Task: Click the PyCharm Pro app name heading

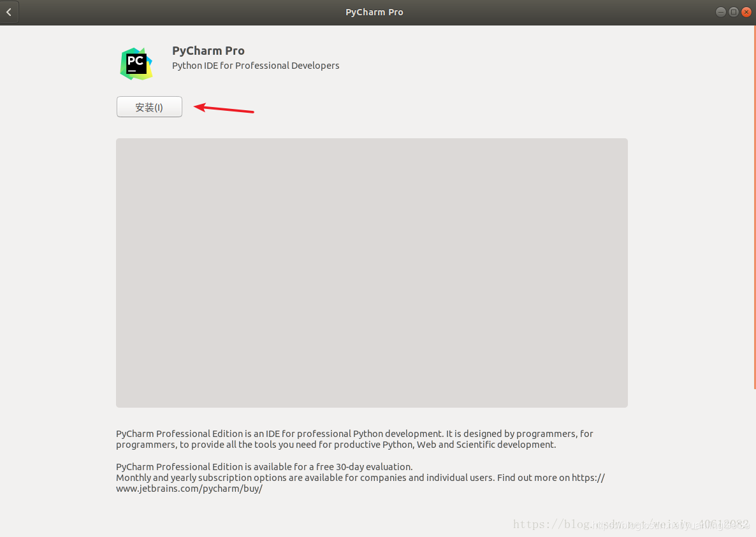Action: pyautogui.click(x=208, y=50)
